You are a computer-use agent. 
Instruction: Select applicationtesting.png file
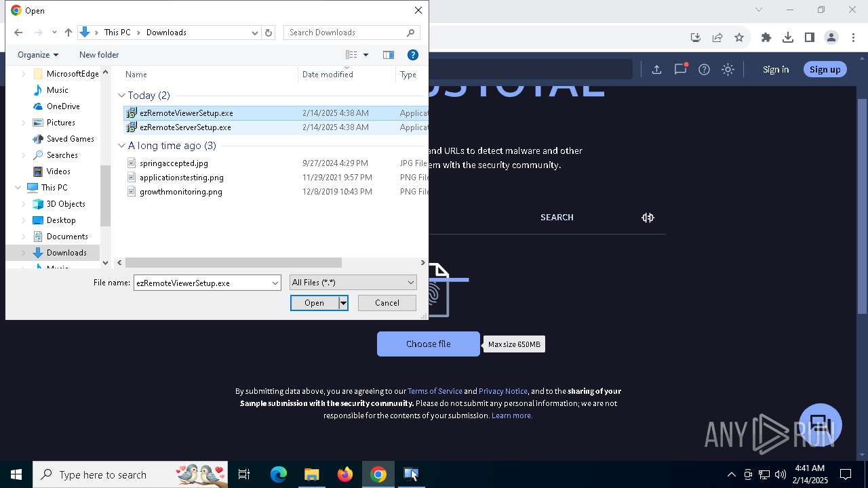point(182,178)
